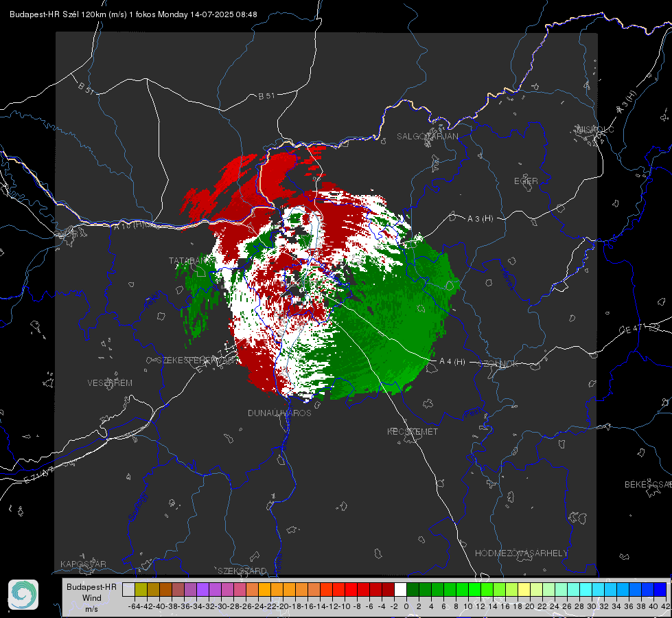This screenshot has height=618, width=672.
Task: Click the -64 value on the wind scale
Action: 135,606
